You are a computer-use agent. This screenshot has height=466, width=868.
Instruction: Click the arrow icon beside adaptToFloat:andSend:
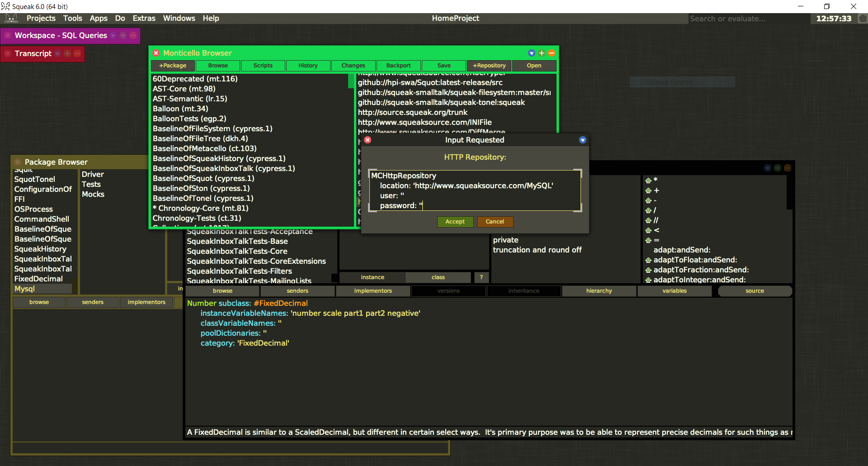tap(648, 260)
